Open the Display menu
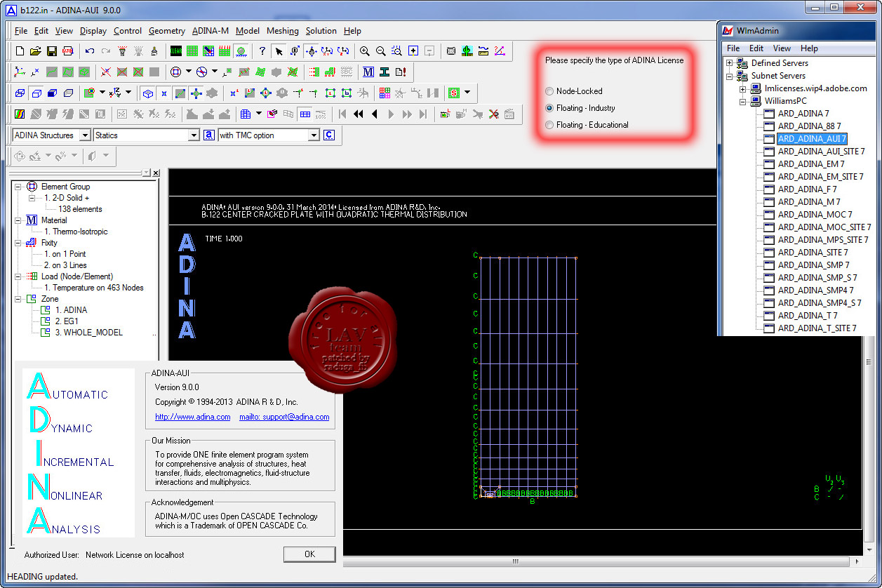 click(93, 31)
